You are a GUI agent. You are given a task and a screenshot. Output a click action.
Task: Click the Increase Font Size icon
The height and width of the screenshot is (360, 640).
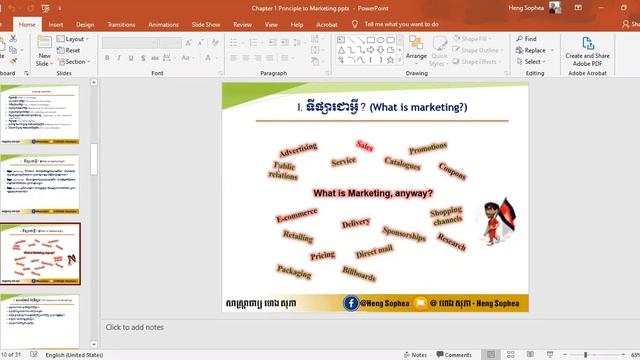point(188,43)
